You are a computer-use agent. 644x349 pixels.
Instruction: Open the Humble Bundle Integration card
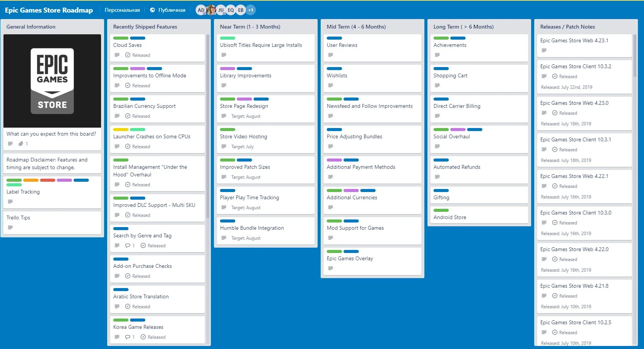click(x=266, y=231)
